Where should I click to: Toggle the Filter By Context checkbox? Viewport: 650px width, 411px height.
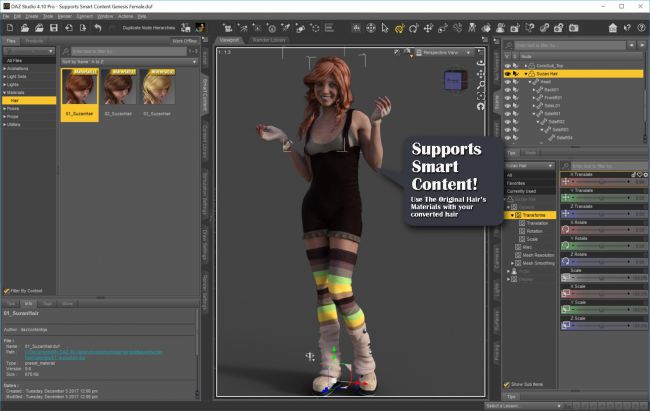click(x=8, y=289)
